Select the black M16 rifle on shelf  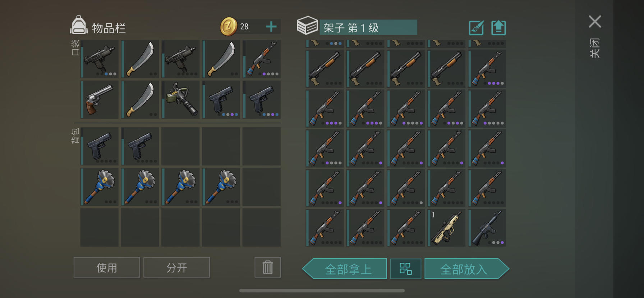487,228
